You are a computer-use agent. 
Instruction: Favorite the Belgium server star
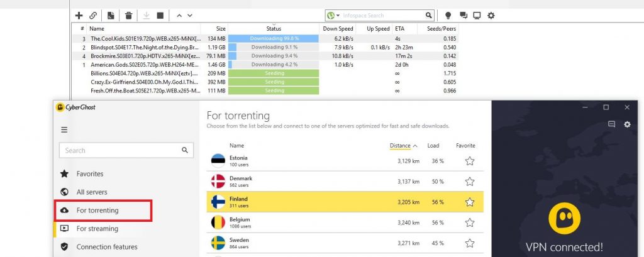(x=470, y=222)
